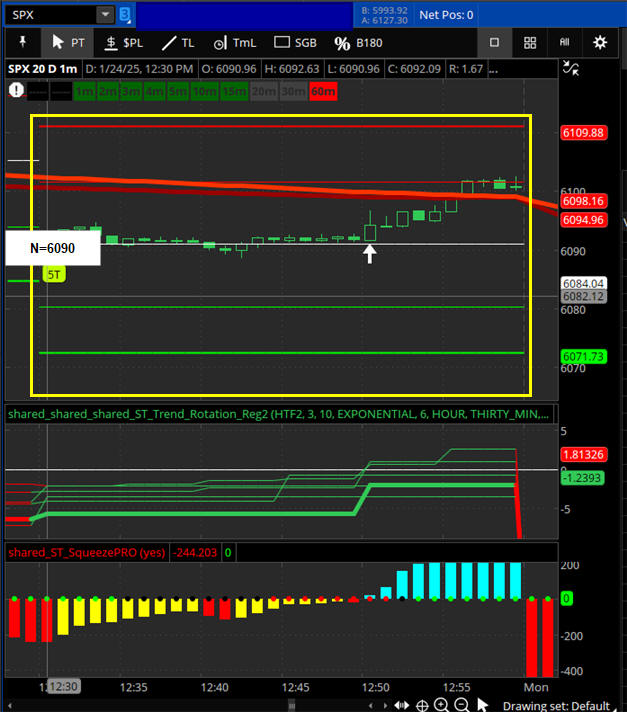The height and width of the screenshot is (712, 627).
Task: Click the 6098.16 price bubble
Action: [x=583, y=201]
